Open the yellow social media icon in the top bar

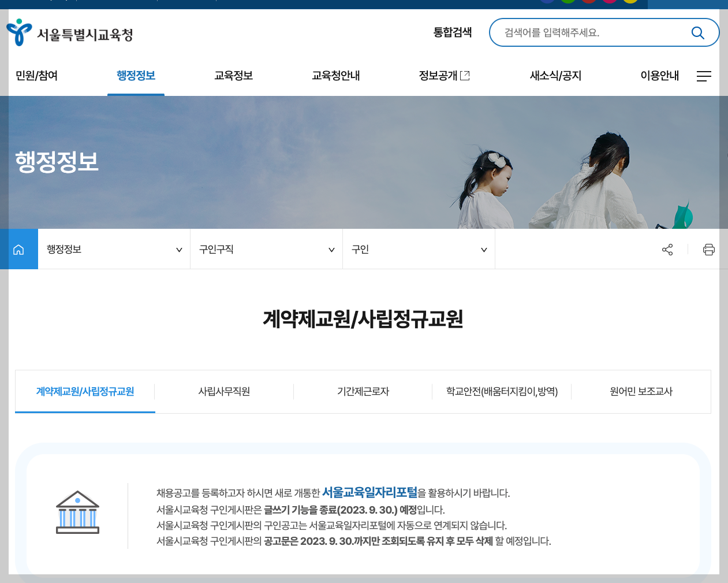(x=630, y=1)
